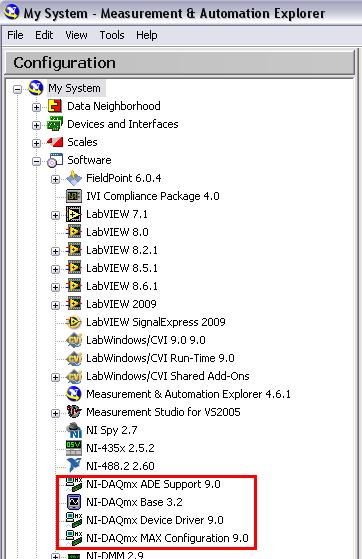
Task: Open the Help menu
Action: coord(147,35)
